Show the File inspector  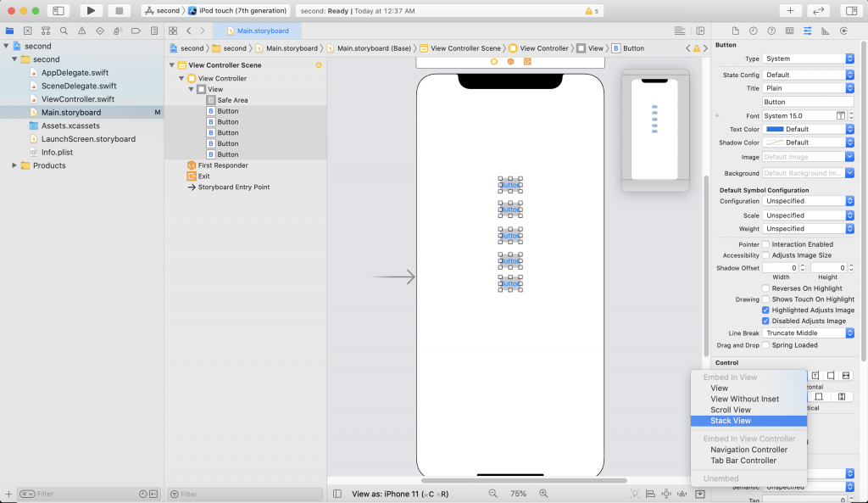tap(735, 31)
